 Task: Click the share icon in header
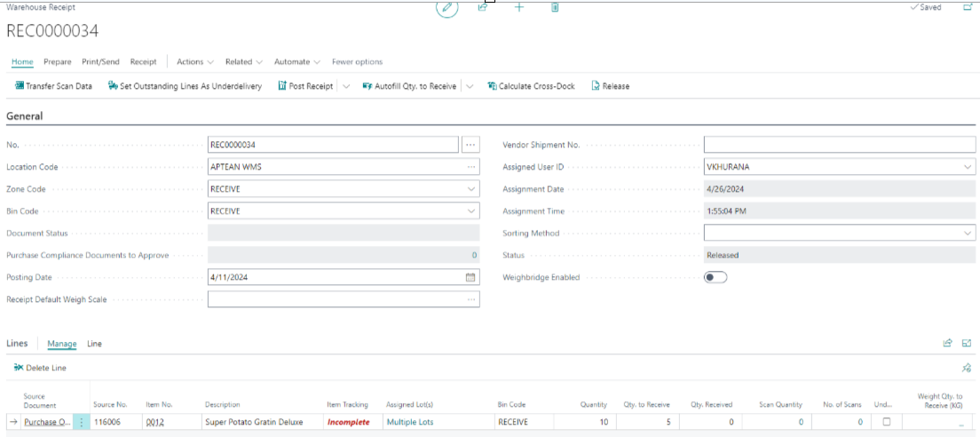pyautogui.click(x=483, y=7)
